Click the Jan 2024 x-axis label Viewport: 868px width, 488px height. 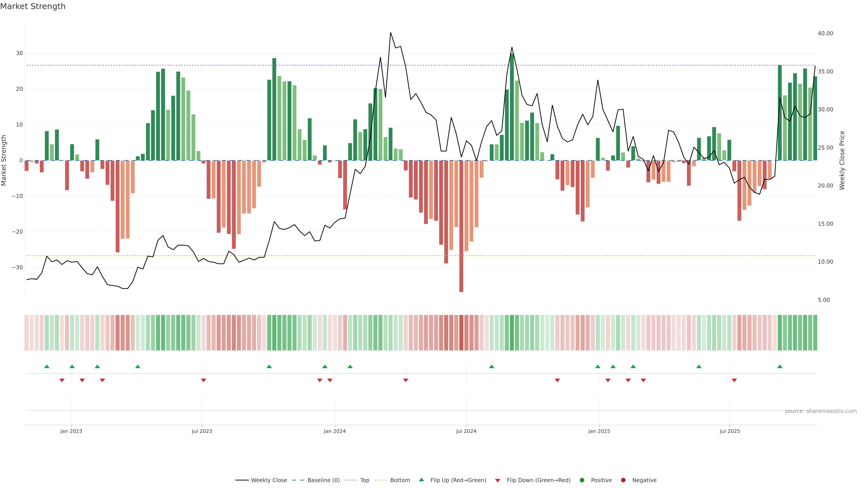pos(335,431)
